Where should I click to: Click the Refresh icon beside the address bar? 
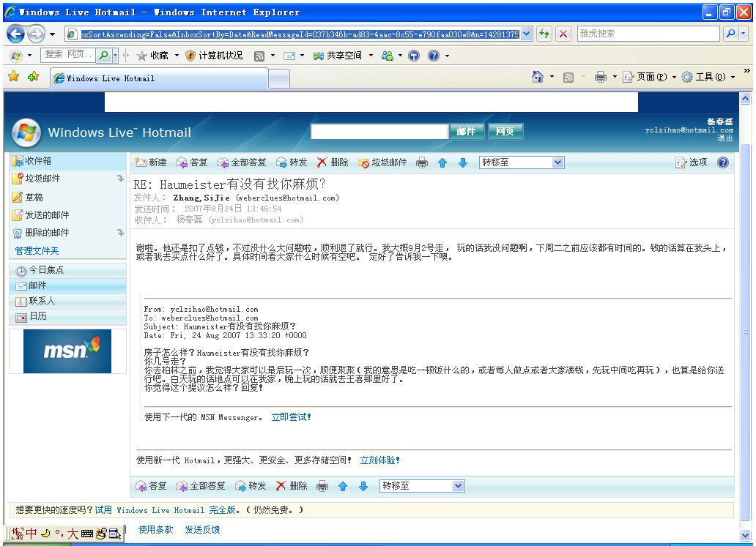544,34
